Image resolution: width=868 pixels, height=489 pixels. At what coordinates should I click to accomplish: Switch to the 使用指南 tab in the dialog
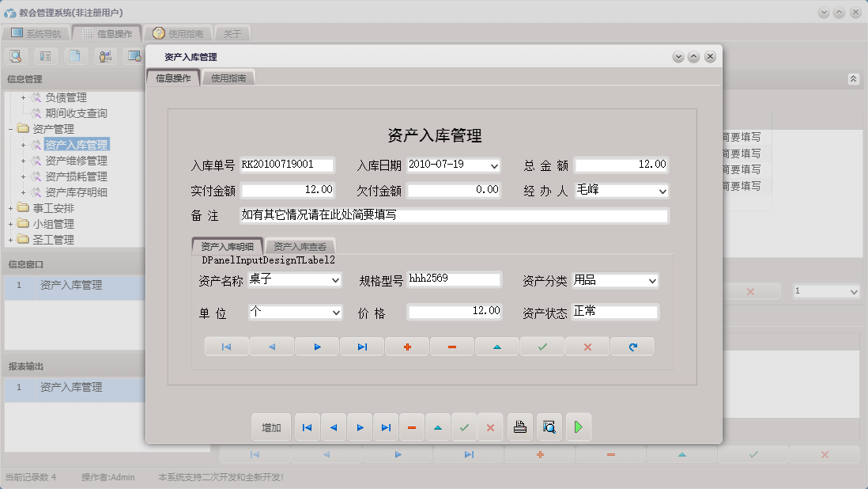click(x=229, y=78)
